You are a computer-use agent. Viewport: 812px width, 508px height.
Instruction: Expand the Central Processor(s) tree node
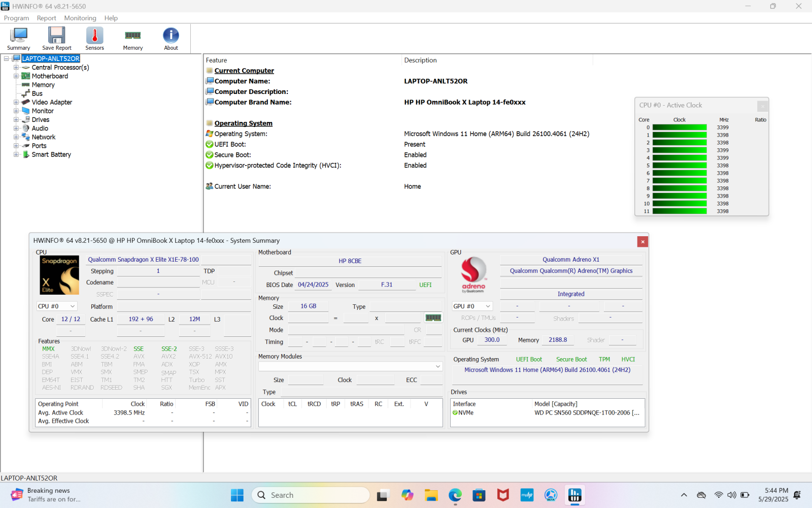(16, 67)
